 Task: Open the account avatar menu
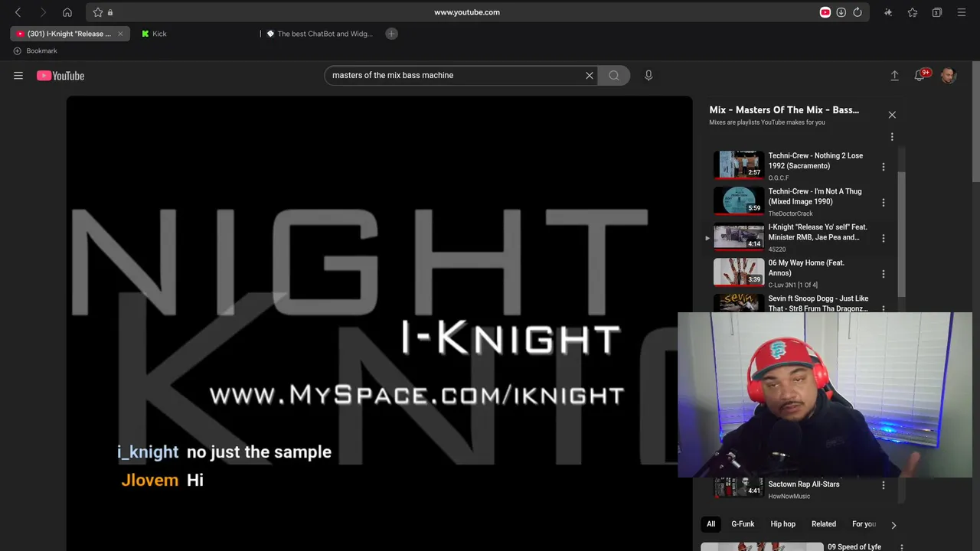tap(949, 76)
